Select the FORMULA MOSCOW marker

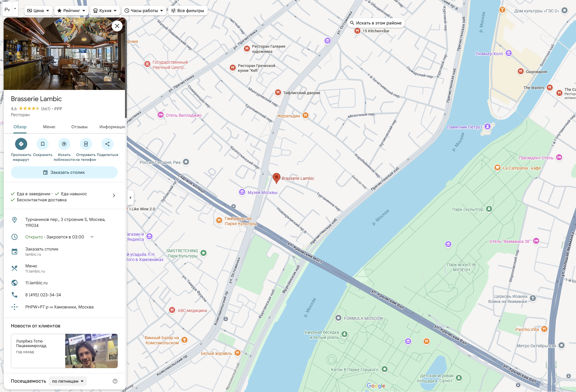pos(338,318)
